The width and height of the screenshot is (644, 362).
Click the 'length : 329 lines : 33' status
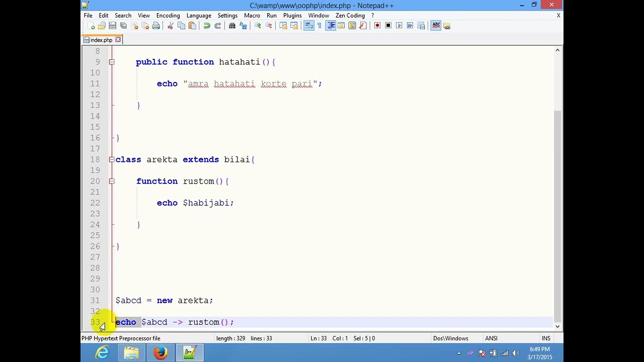tap(245, 338)
